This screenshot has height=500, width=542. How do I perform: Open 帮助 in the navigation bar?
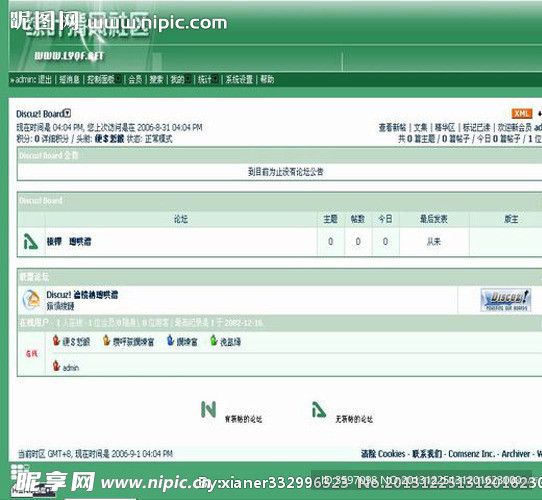[267, 80]
